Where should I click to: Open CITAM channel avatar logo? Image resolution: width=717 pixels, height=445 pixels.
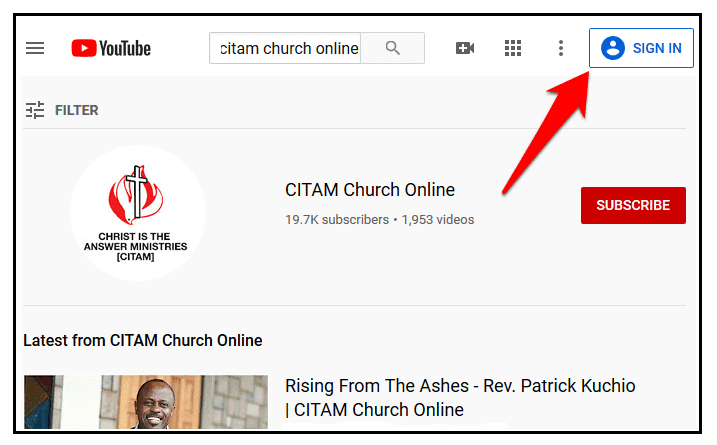click(138, 213)
